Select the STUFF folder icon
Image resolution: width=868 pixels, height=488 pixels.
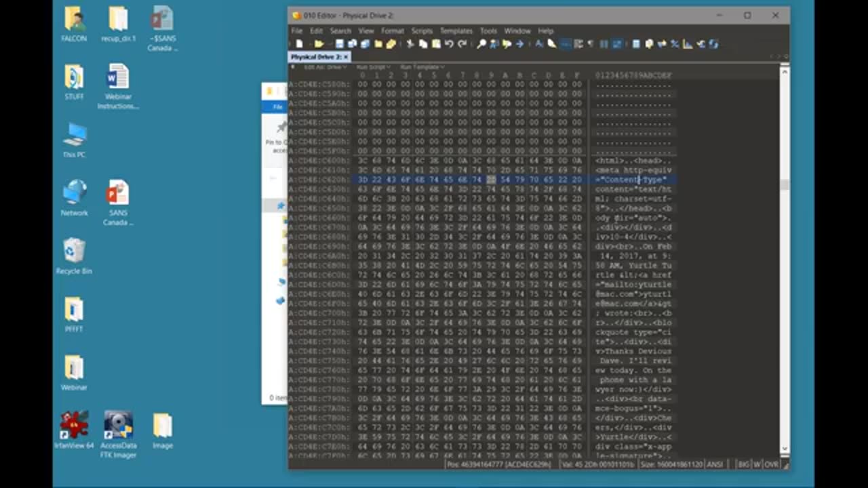click(74, 82)
